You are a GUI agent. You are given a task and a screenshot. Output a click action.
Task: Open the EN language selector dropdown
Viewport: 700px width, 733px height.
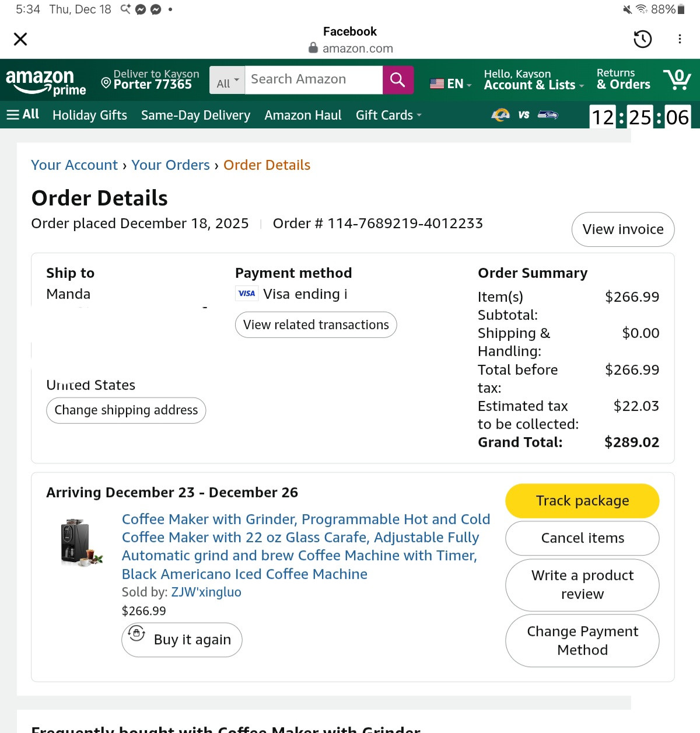(x=450, y=83)
